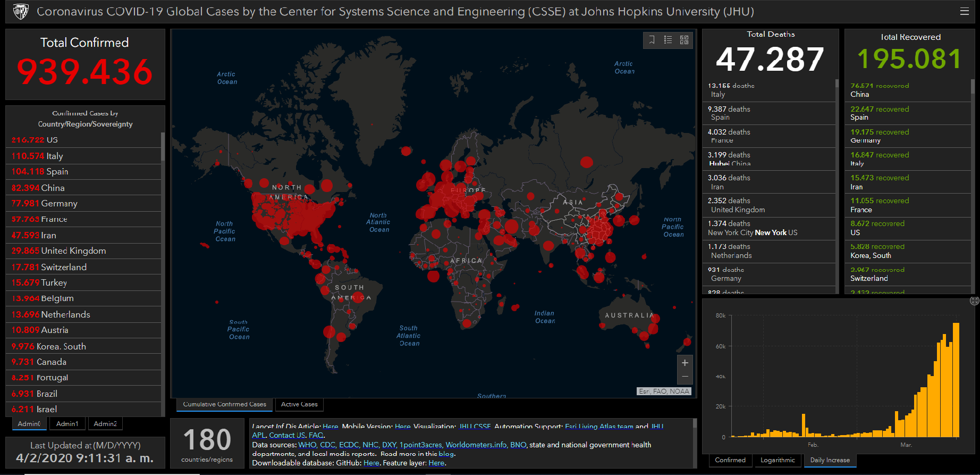Image resolution: width=980 pixels, height=475 pixels.
Task: Open the WHO data source link
Action: pyautogui.click(x=307, y=445)
